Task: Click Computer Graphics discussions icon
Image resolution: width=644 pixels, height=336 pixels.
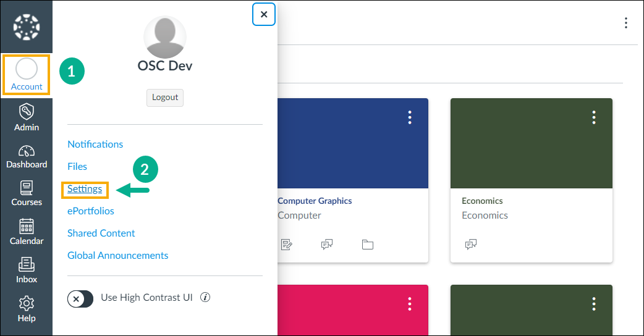Action: click(x=327, y=245)
